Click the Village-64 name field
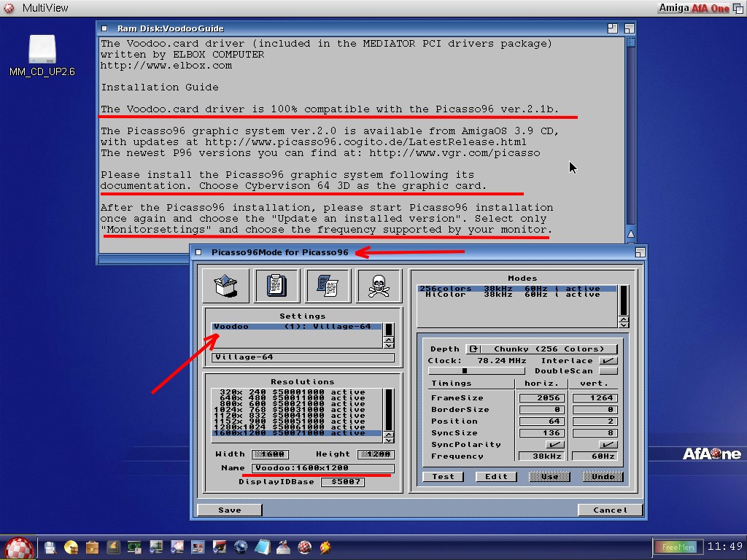747x560 pixels. 303,357
